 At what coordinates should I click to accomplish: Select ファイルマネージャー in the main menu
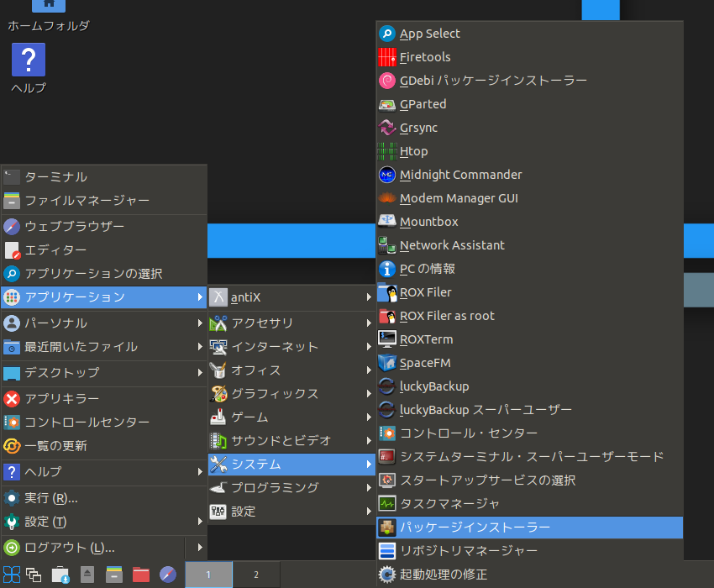click(x=104, y=201)
